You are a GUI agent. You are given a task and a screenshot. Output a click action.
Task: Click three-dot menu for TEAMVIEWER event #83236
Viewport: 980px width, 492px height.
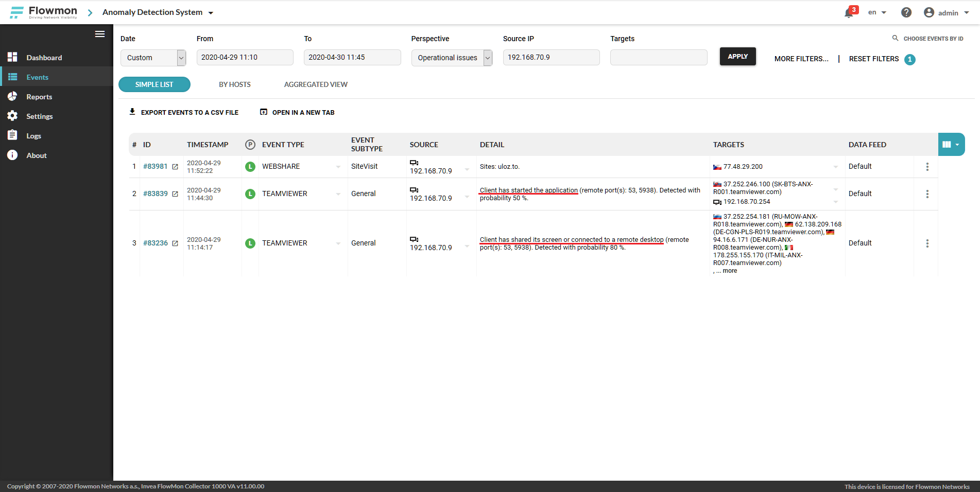pyautogui.click(x=927, y=243)
